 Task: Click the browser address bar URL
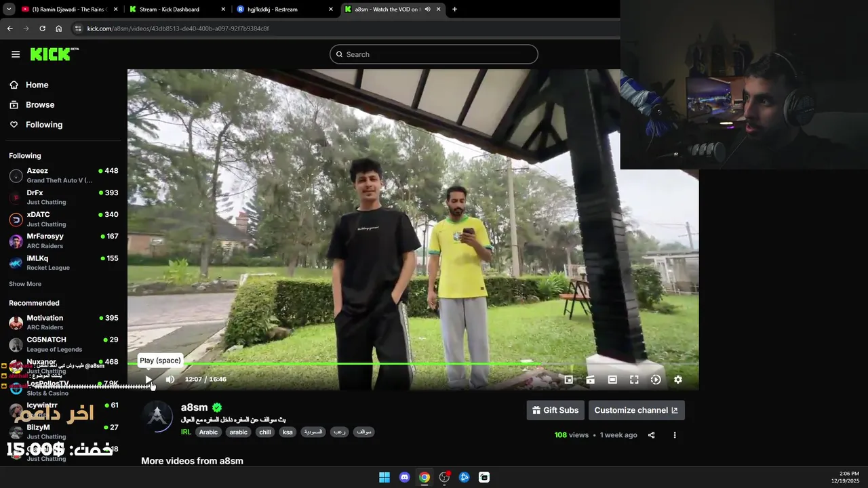(178, 28)
